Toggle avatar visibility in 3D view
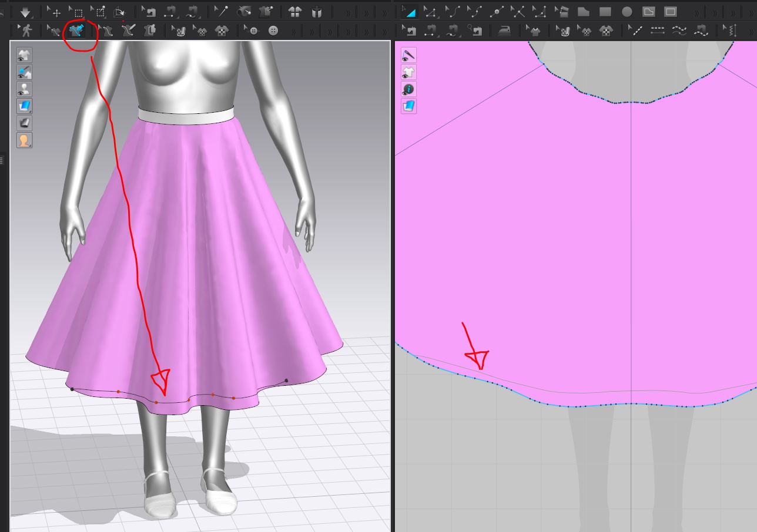The height and width of the screenshot is (532, 757). point(24,89)
